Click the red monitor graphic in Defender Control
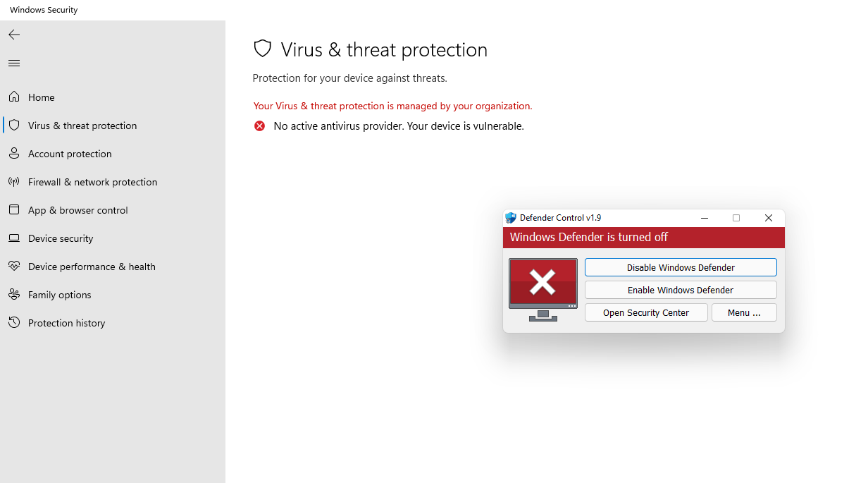868x483 pixels. (542, 282)
